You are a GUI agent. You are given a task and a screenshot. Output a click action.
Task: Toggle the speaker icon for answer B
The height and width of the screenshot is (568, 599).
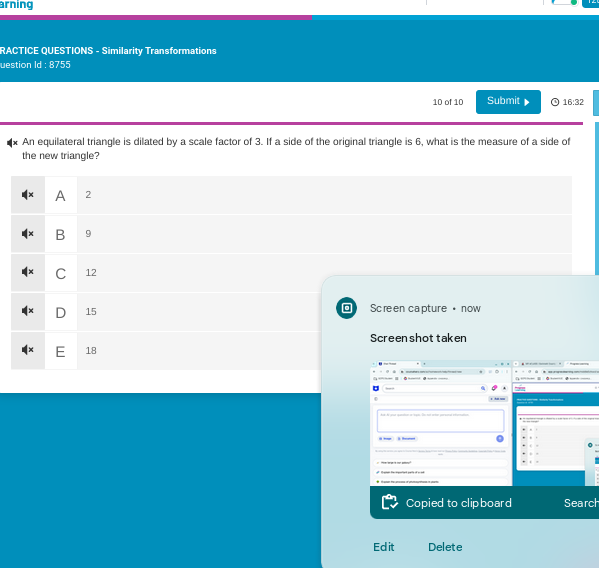(x=28, y=234)
